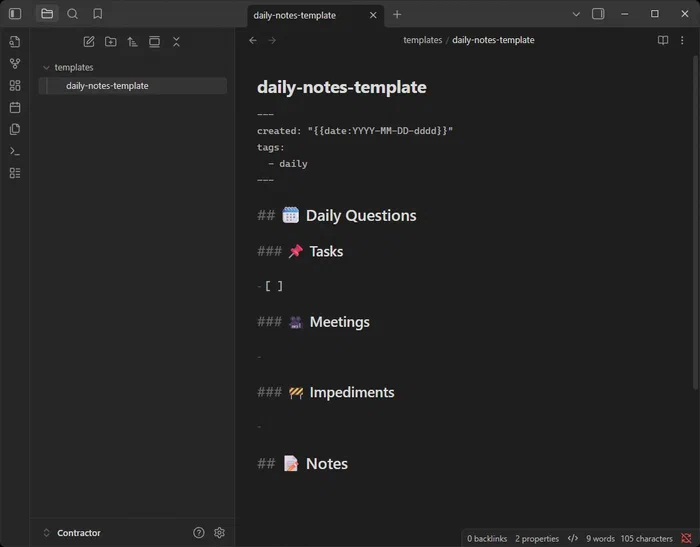Open command palette ribbon icon
700x547 pixels.
[x=15, y=151]
